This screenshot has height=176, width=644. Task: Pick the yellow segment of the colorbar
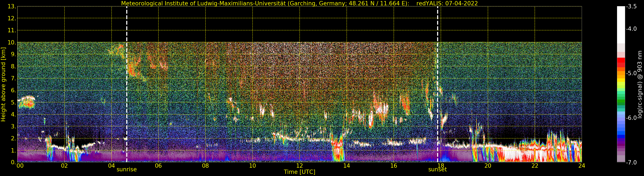(x=621, y=80)
